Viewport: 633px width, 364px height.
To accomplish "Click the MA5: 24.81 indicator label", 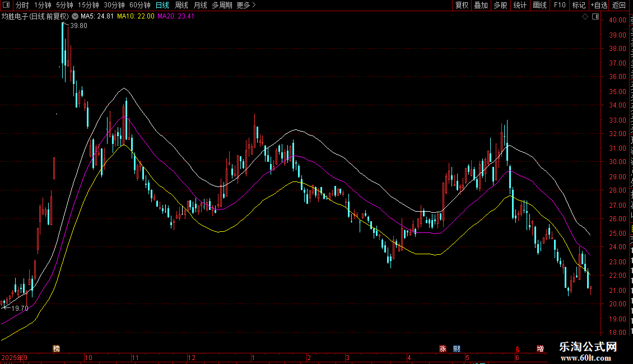I will pyautogui.click(x=97, y=17).
